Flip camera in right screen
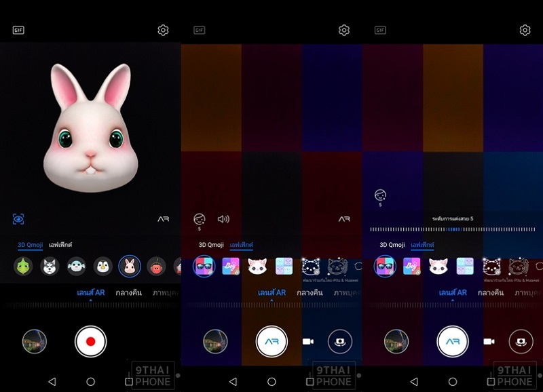This screenshot has height=392, width=543. click(521, 342)
